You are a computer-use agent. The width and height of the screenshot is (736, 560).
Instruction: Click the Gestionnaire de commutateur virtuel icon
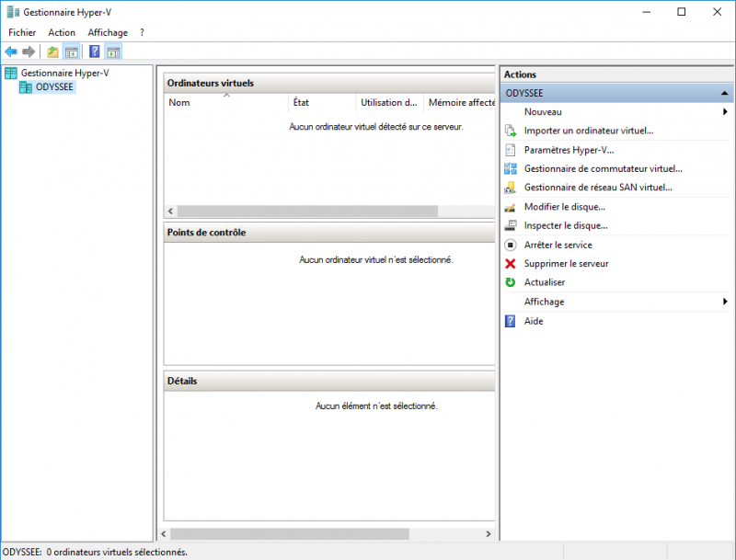pos(512,168)
